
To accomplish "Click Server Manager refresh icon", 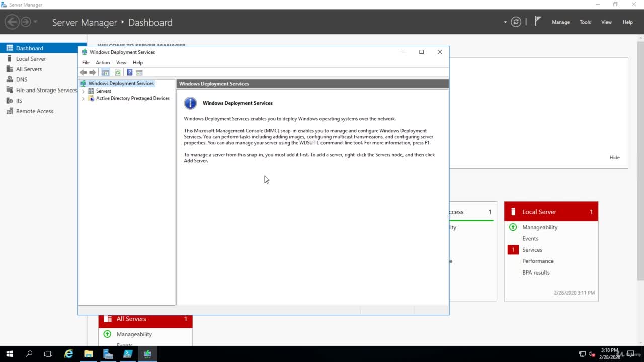I will click(x=516, y=22).
